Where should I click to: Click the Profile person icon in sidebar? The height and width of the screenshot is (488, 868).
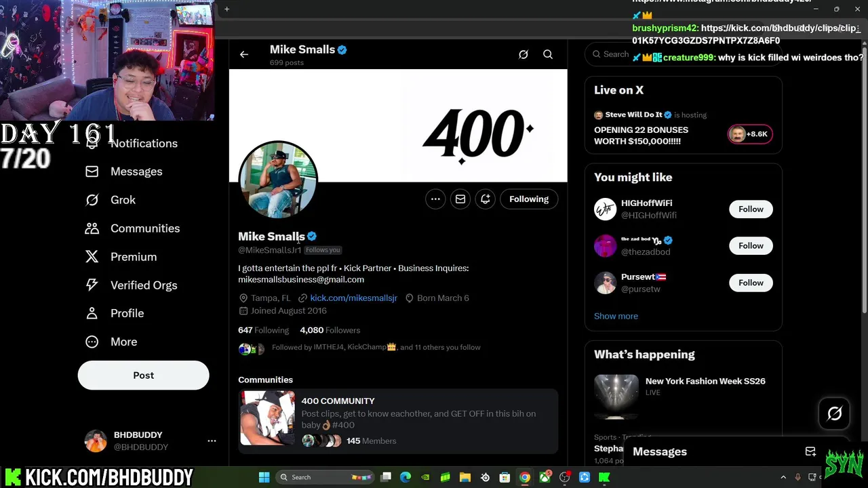92,313
